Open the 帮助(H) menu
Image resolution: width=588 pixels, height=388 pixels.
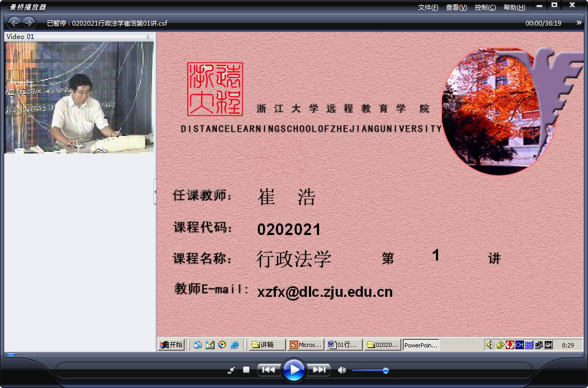pos(514,7)
